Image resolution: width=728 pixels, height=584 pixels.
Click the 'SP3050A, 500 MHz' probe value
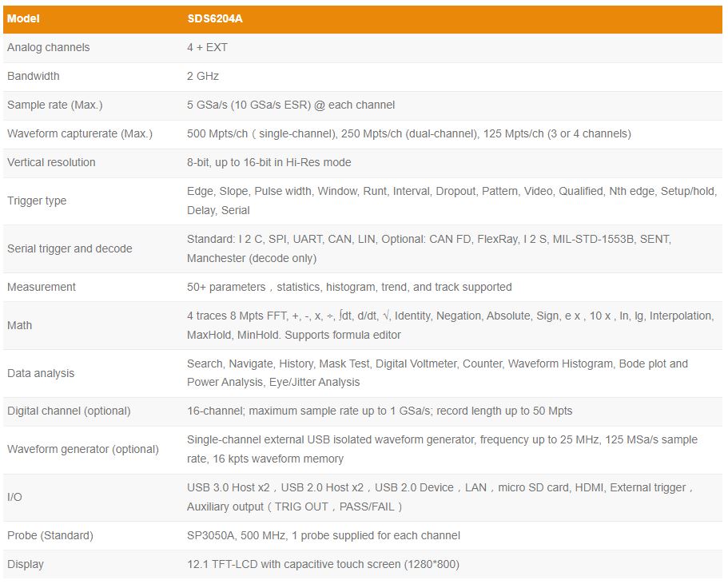click(x=323, y=536)
